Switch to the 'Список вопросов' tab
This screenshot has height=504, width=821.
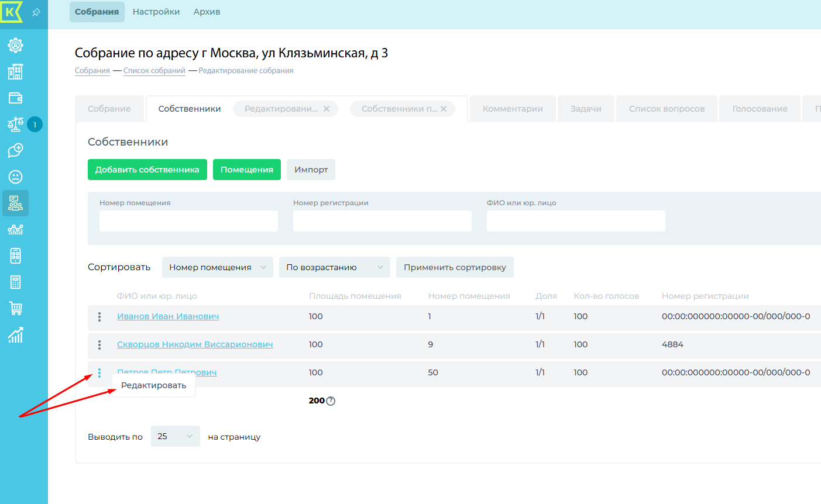(667, 109)
